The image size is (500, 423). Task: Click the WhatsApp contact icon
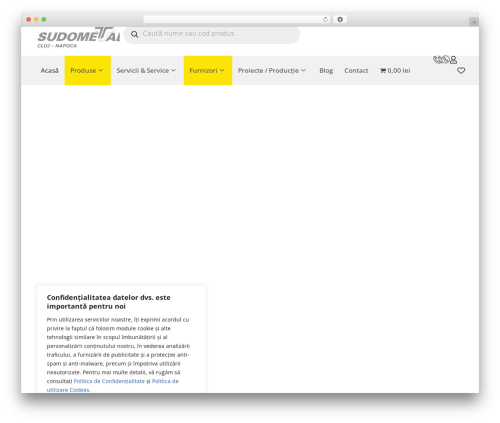click(445, 60)
